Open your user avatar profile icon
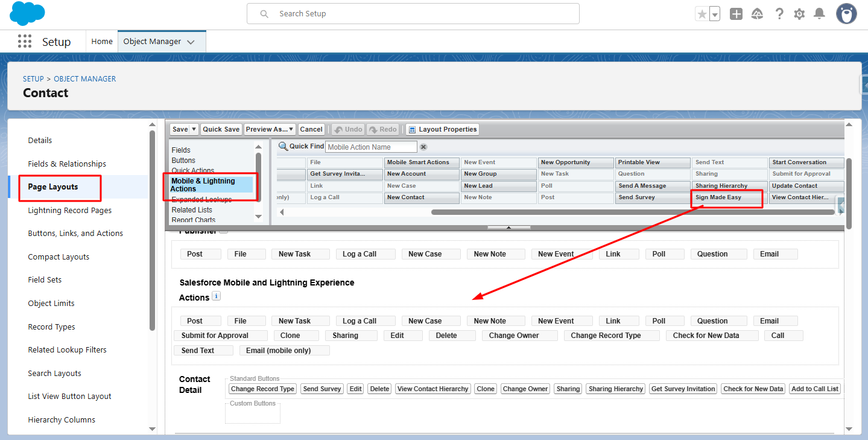The image size is (868, 440). [846, 13]
